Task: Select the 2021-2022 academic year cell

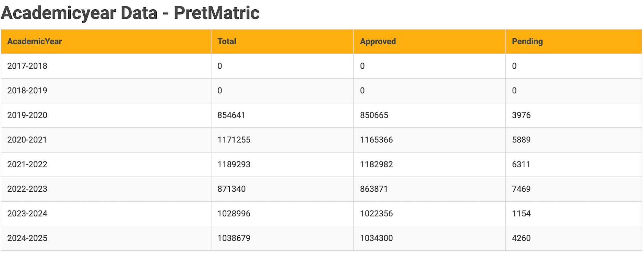Action: pos(106,165)
